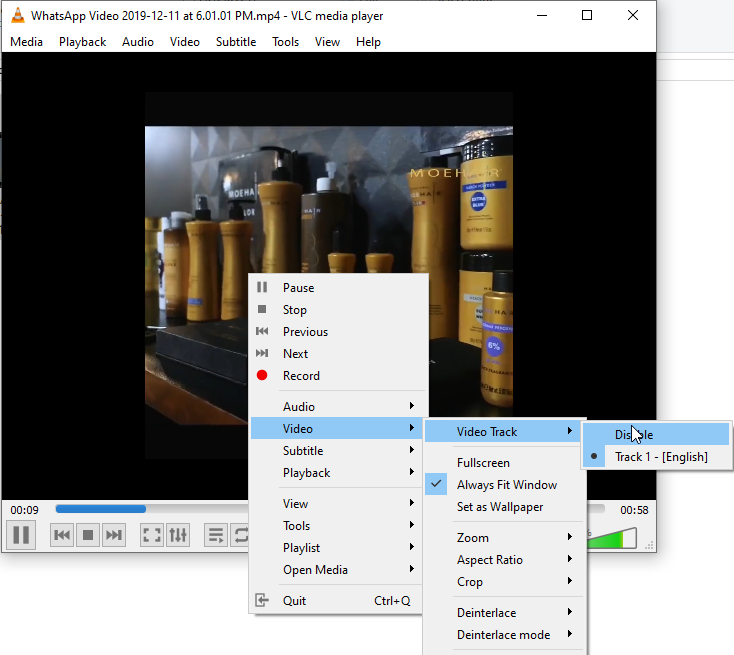Viewport: 734px width, 655px height.
Task: Toggle Always Fit Window option
Action: click(506, 485)
